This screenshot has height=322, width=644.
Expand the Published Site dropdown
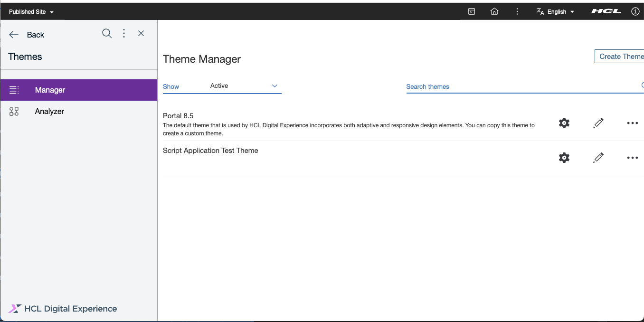pos(31,11)
